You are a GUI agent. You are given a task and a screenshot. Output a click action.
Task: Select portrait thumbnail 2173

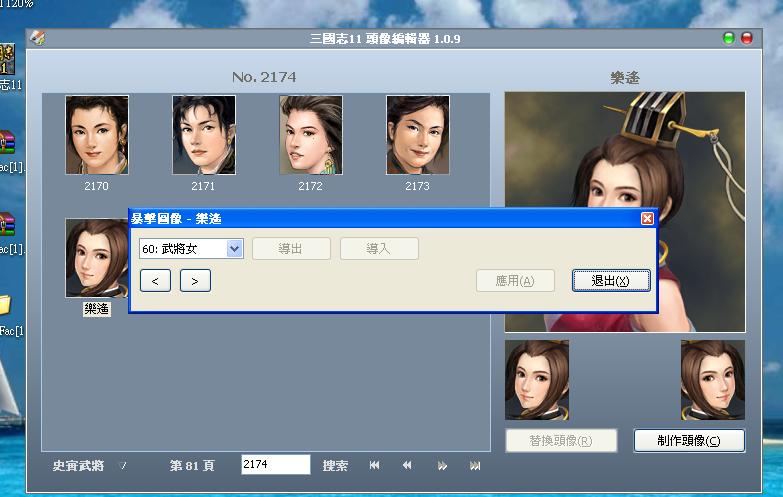[x=417, y=136]
